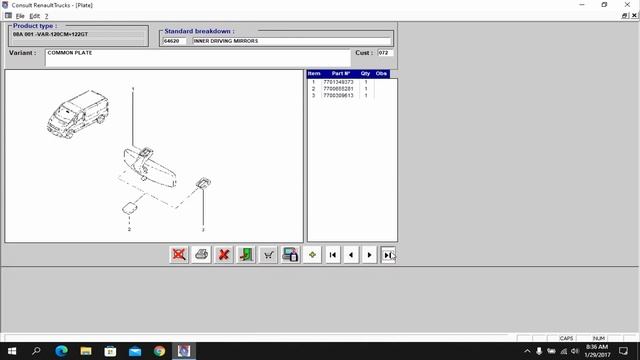The height and width of the screenshot is (360, 640).
Task: Click the Part N° column header
Action: pos(341,73)
